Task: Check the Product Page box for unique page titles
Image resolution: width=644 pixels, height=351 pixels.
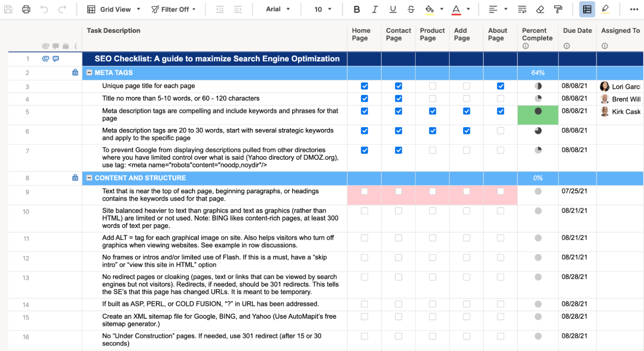Action: 432,86
